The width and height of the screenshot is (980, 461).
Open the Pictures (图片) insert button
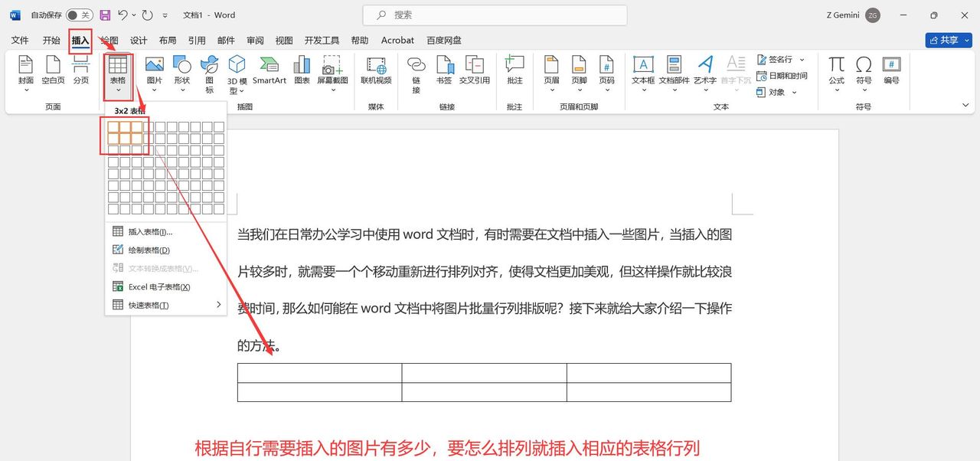[x=155, y=74]
